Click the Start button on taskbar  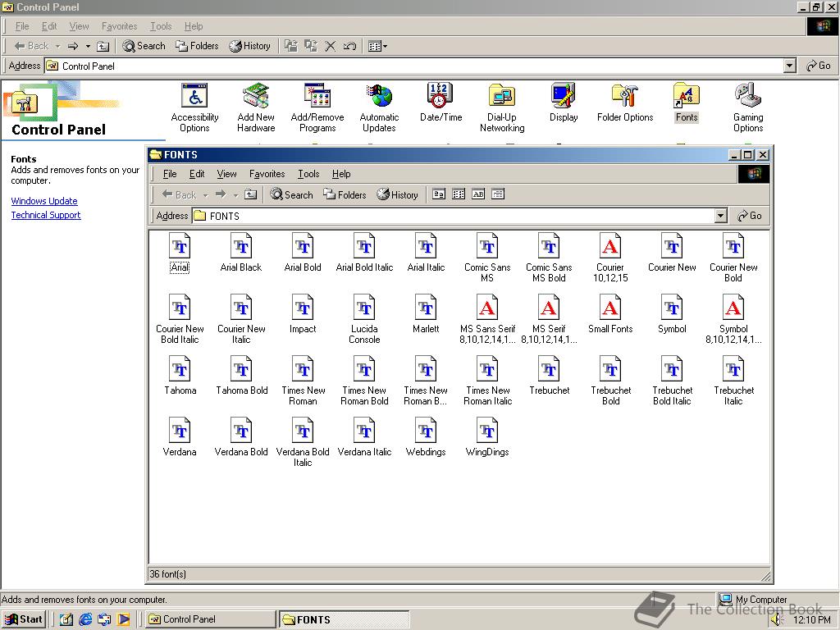(x=24, y=619)
